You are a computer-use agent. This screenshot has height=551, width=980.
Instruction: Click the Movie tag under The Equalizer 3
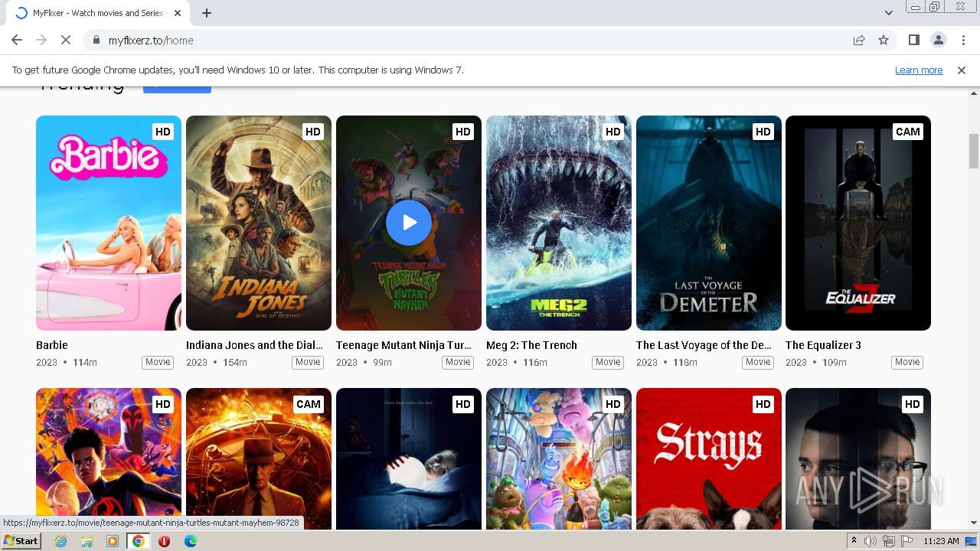907,362
